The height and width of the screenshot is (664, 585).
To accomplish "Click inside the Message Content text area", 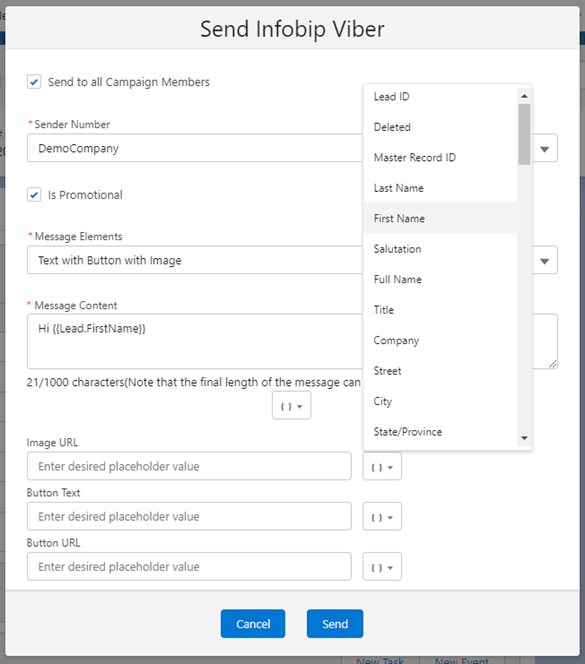I will (195, 341).
